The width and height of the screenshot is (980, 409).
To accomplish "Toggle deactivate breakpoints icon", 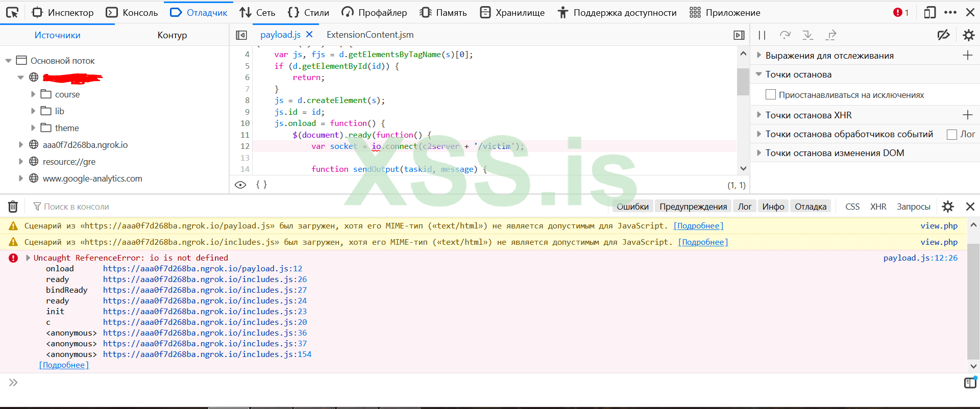I will point(944,35).
